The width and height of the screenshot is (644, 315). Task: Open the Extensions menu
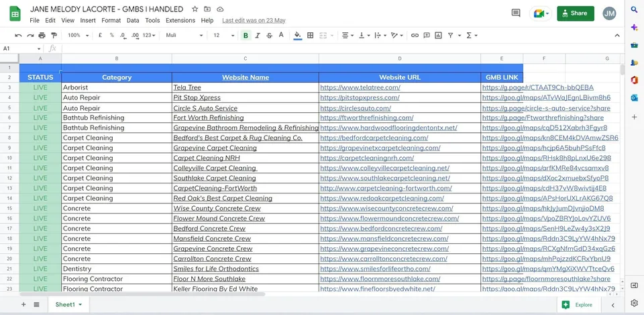(180, 20)
